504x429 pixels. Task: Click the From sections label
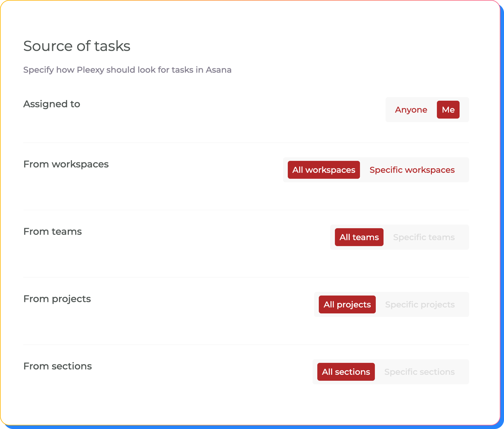[58, 366]
